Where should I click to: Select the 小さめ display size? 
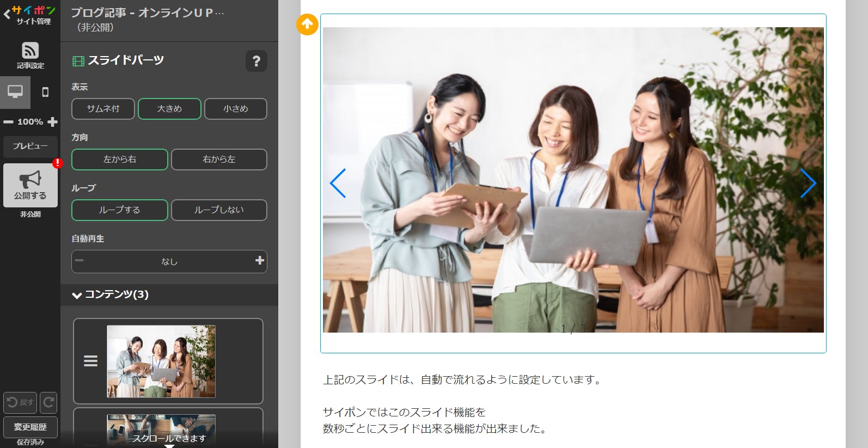click(x=235, y=109)
